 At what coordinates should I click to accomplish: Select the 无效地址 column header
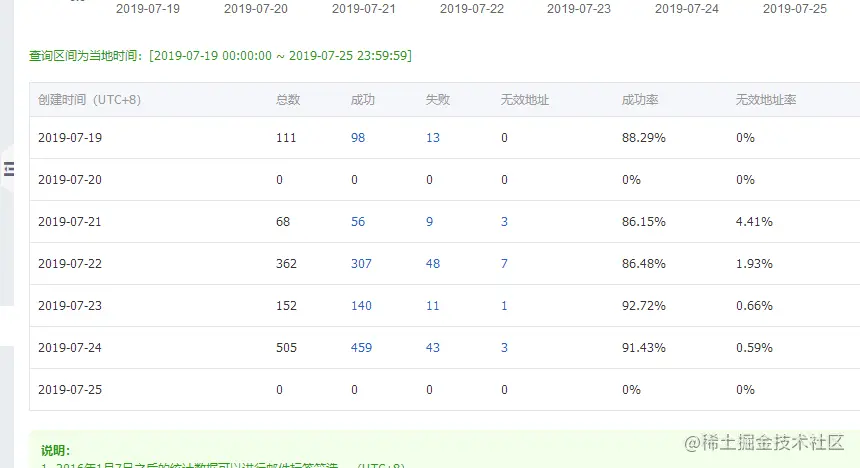point(525,100)
